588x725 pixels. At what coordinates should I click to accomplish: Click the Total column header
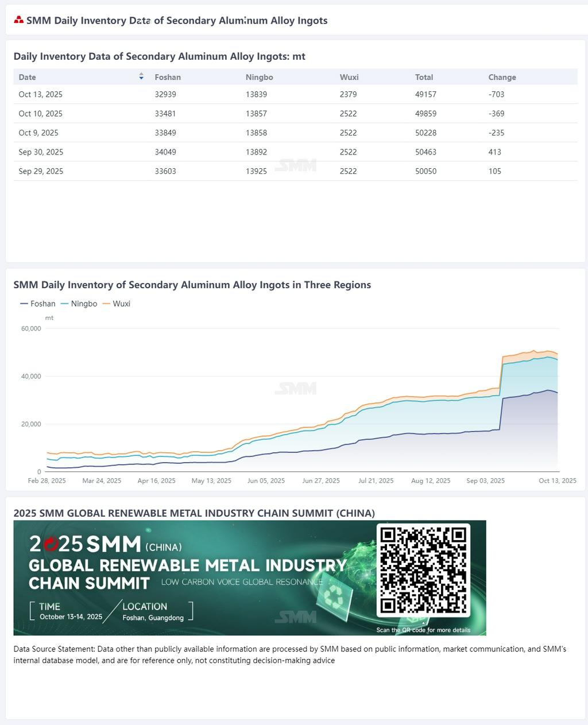tap(424, 77)
